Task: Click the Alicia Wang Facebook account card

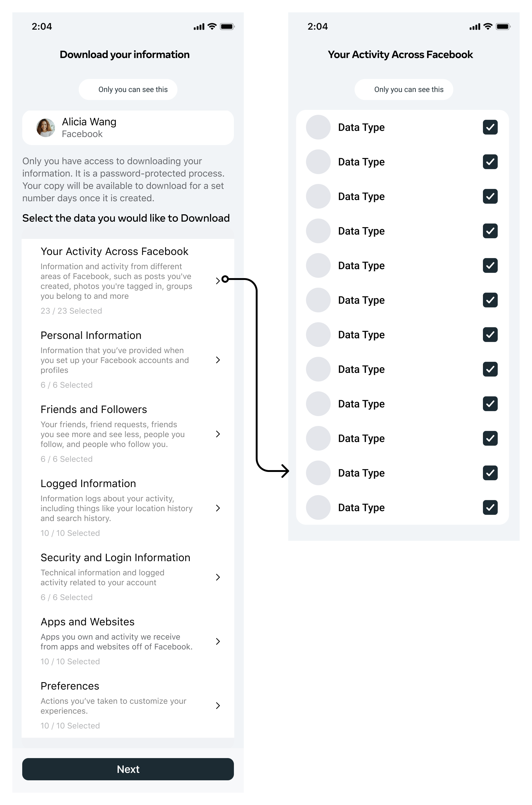Action: 128,127
